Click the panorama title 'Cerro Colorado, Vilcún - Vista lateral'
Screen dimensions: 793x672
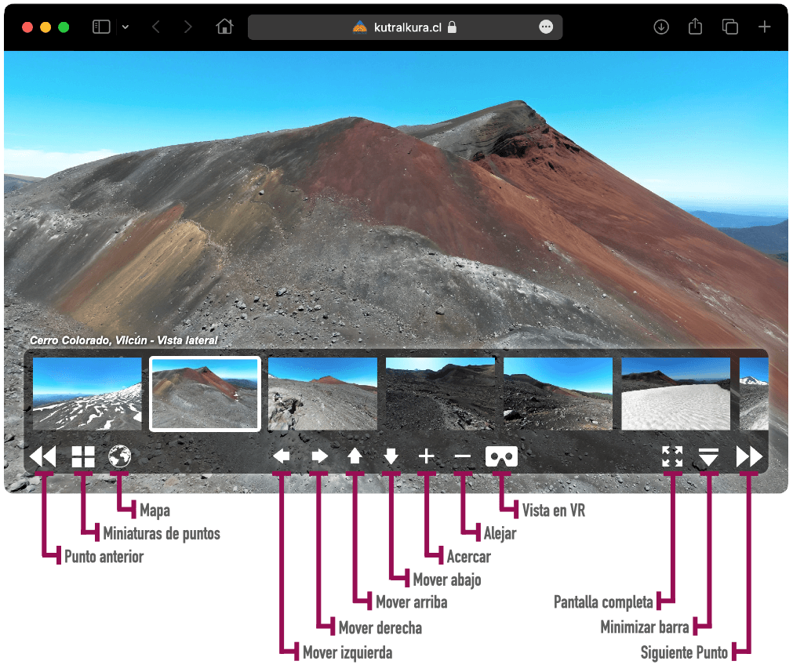[124, 340]
